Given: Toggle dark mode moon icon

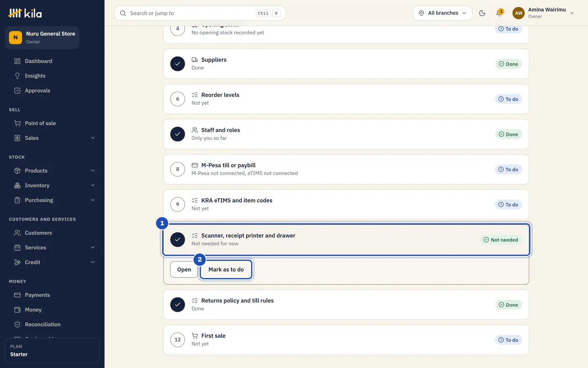Looking at the screenshot, I should [482, 13].
